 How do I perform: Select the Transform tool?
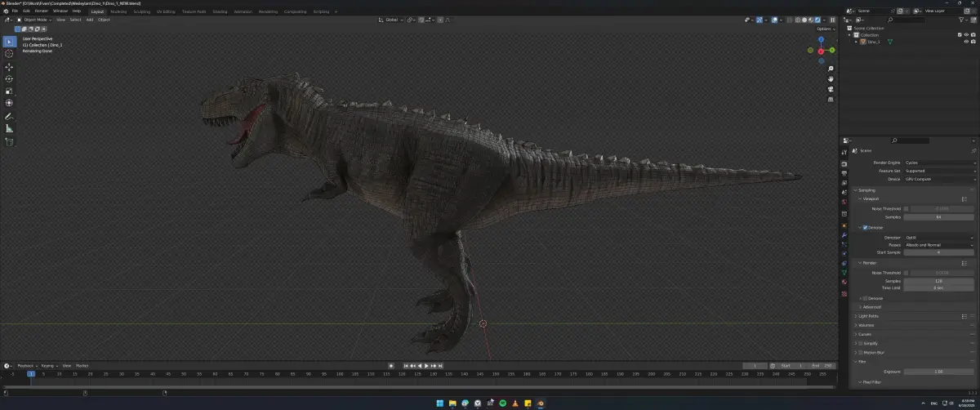pyautogui.click(x=9, y=103)
